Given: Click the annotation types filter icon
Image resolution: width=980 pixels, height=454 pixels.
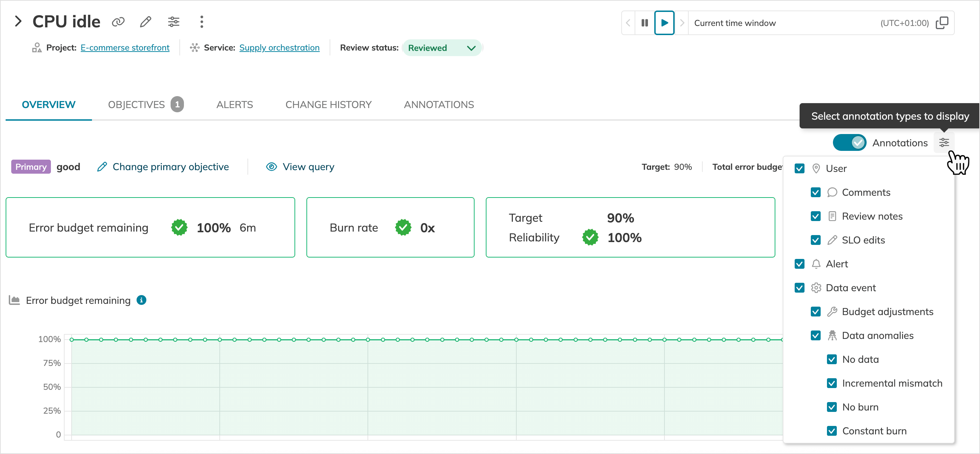Looking at the screenshot, I should click(x=943, y=142).
